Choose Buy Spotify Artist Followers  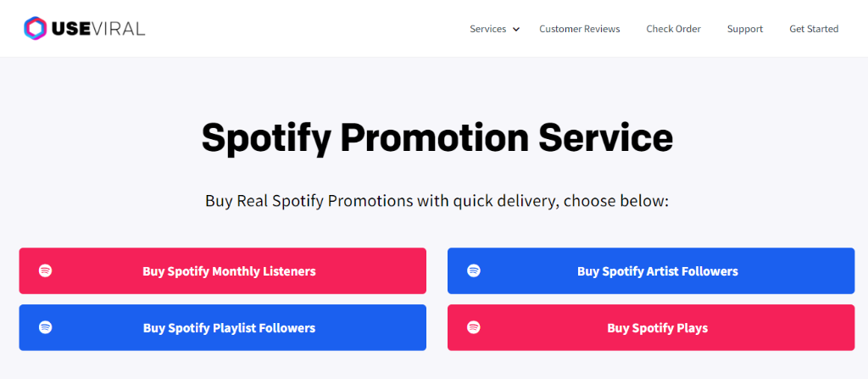651,271
